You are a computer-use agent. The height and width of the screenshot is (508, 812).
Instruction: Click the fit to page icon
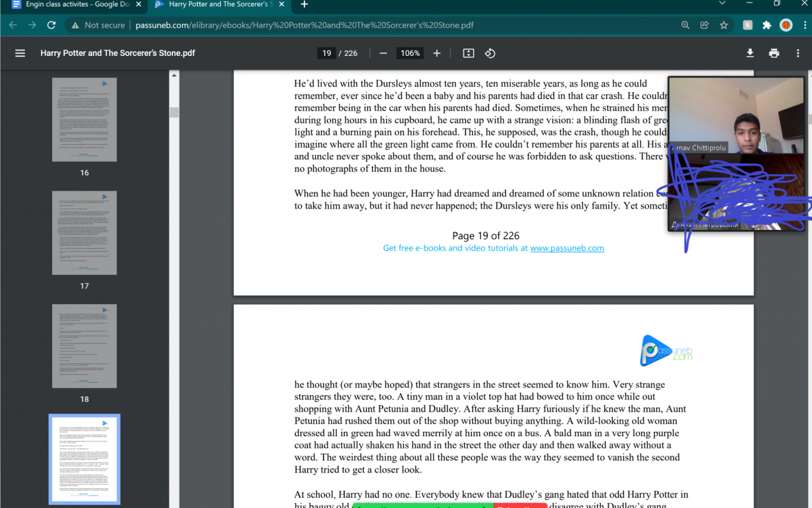tap(469, 53)
